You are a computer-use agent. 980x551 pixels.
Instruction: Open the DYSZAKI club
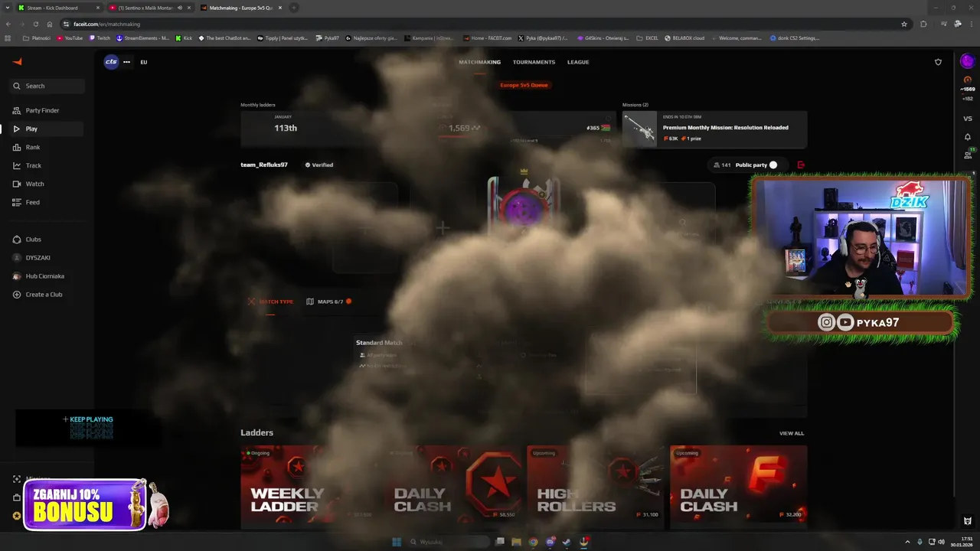47,257
